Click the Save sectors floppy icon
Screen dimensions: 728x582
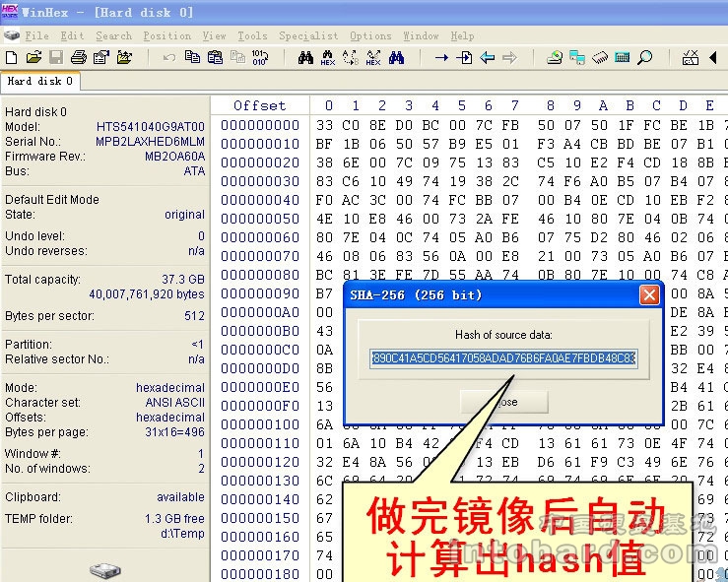point(56,58)
